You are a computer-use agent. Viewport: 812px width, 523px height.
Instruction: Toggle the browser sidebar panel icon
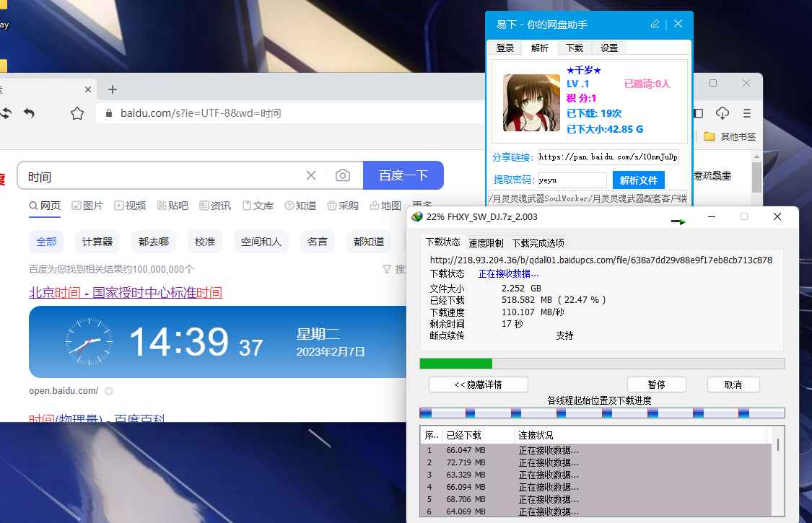click(x=698, y=113)
